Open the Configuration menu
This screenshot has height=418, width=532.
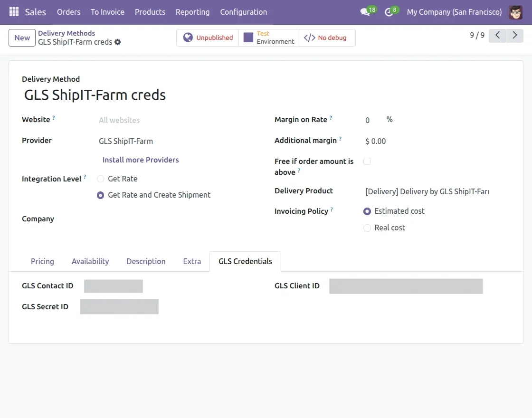tap(244, 12)
